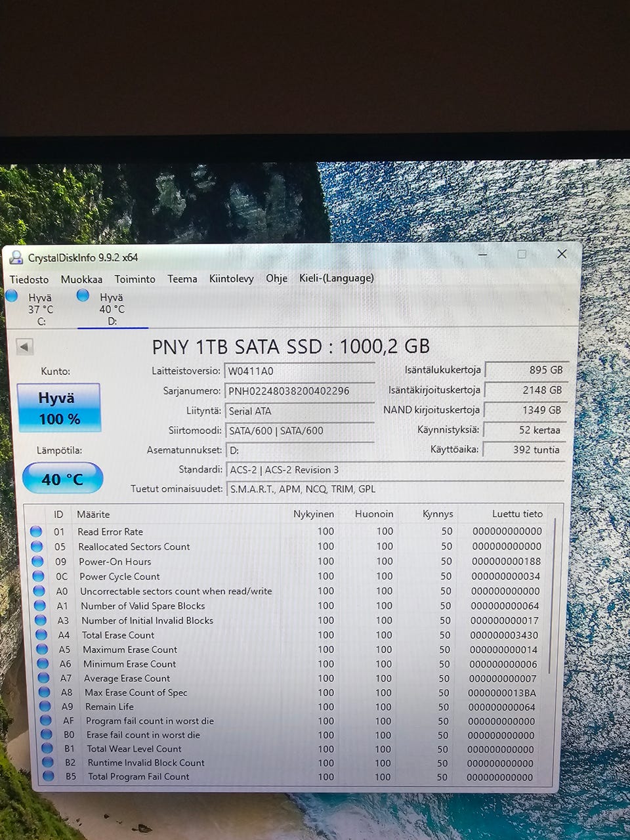Click the Standardi field ACS-2 Revision 3
The width and height of the screenshot is (630, 840).
[395, 470]
